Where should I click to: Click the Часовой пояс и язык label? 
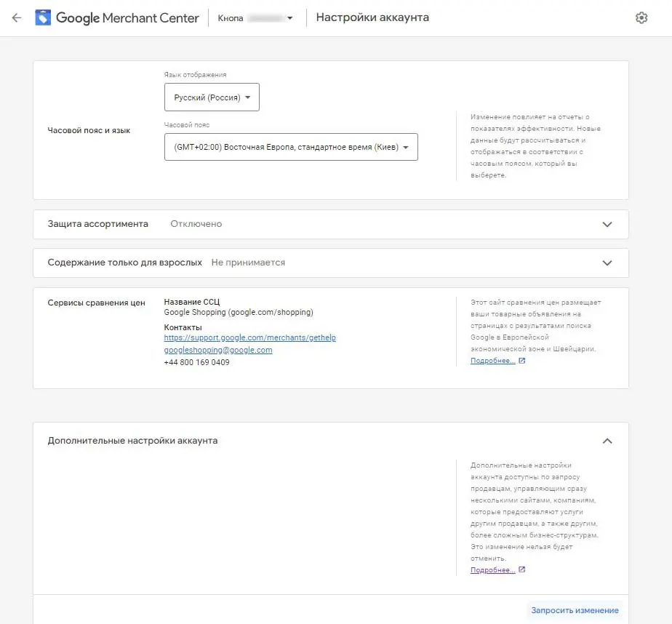tap(89, 130)
